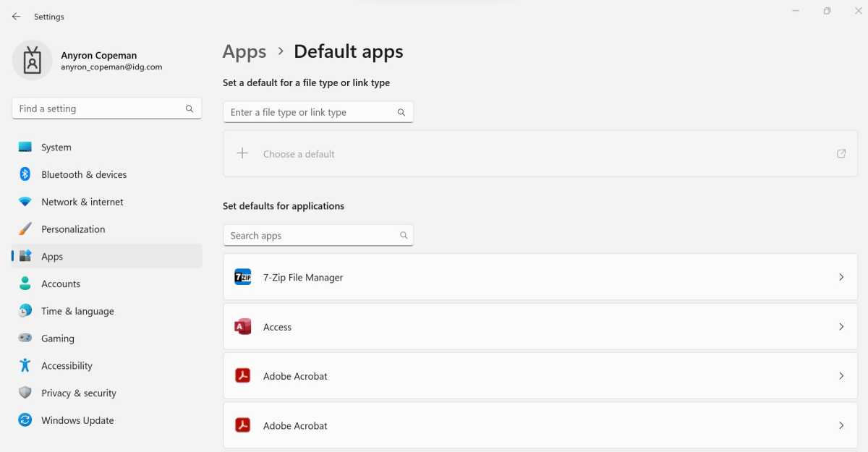Click in the Find a setting box
The image size is (868, 452).
click(107, 108)
